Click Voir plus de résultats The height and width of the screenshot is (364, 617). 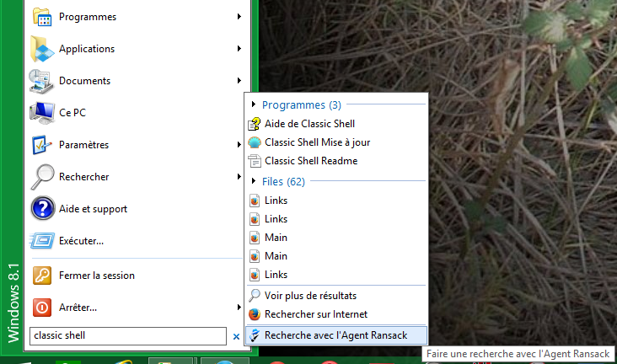pyautogui.click(x=310, y=296)
